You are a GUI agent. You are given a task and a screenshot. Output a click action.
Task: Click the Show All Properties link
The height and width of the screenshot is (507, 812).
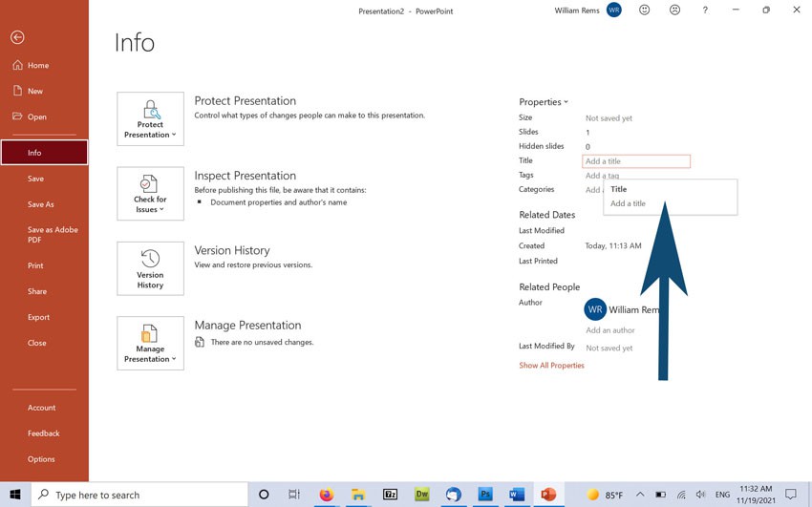[x=551, y=366]
